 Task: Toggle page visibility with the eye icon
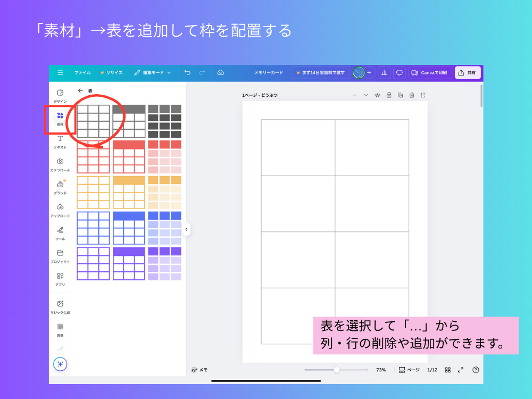tap(377, 95)
